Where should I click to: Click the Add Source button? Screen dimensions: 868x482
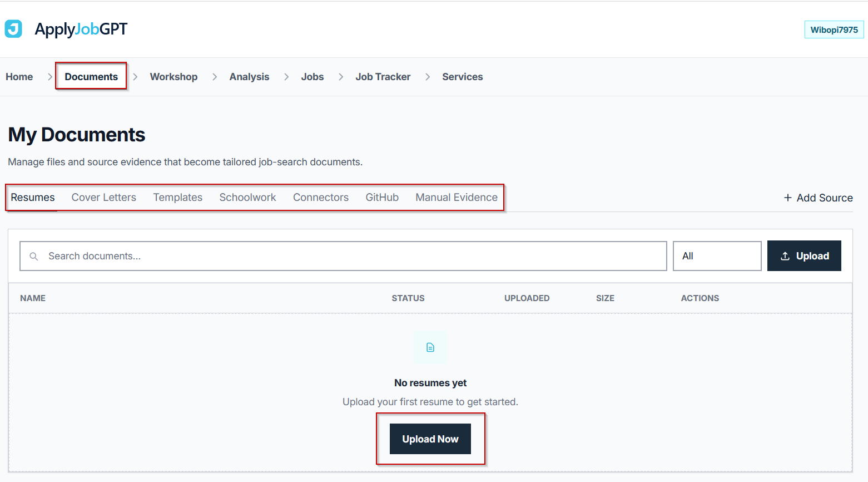tap(818, 198)
